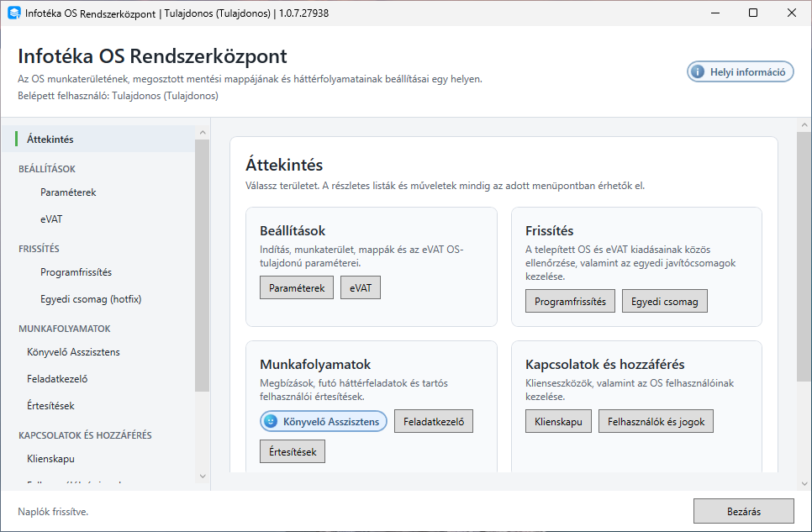Open eVAT in the sidebar
This screenshot has height=532, width=812.
click(x=98, y=219)
